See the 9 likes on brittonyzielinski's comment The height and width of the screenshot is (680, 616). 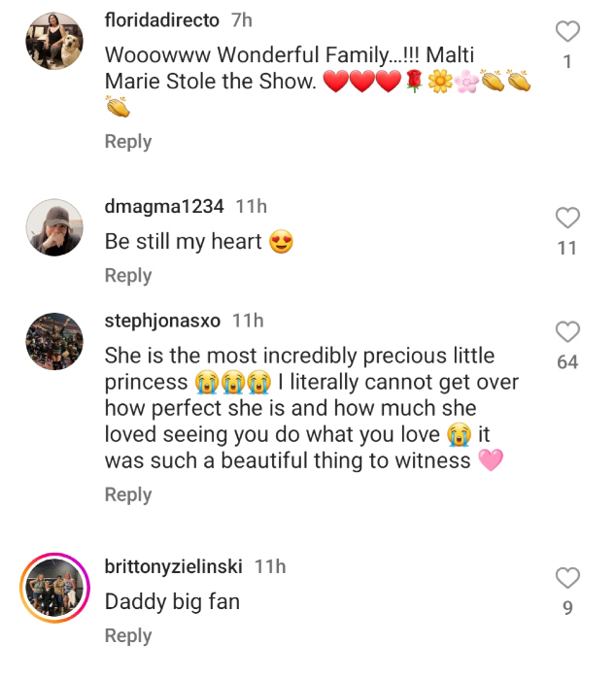pyautogui.click(x=567, y=609)
